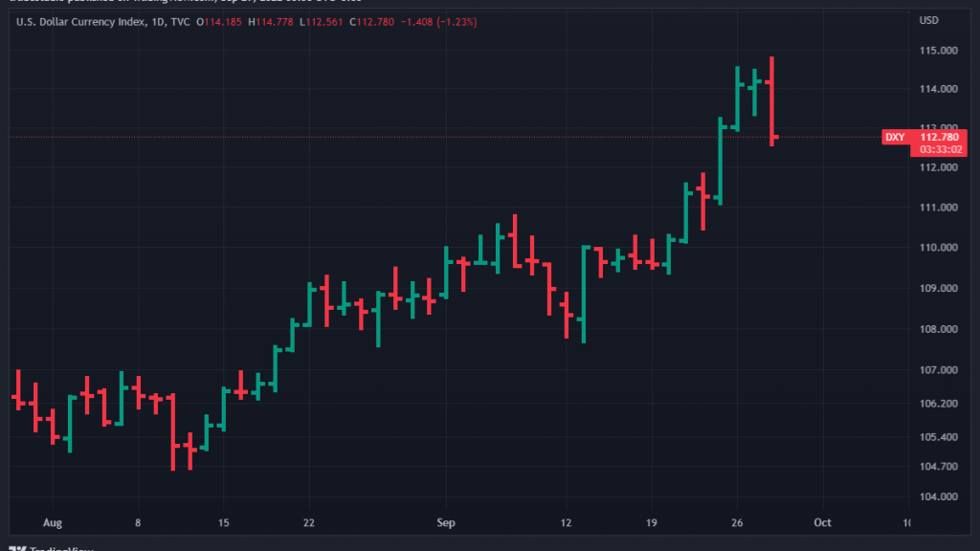Image resolution: width=980 pixels, height=551 pixels.
Task: Select the latest red bar at chart's right end
Action: [x=772, y=101]
